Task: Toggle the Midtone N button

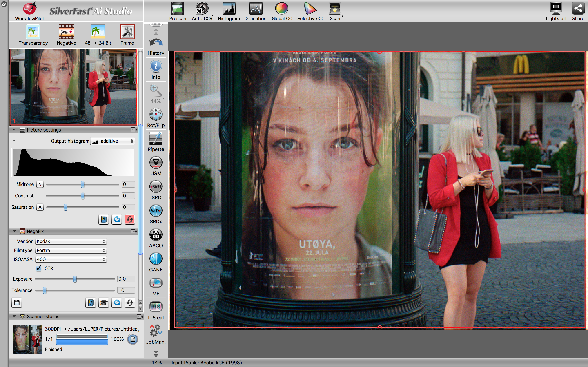Action: point(40,184)
